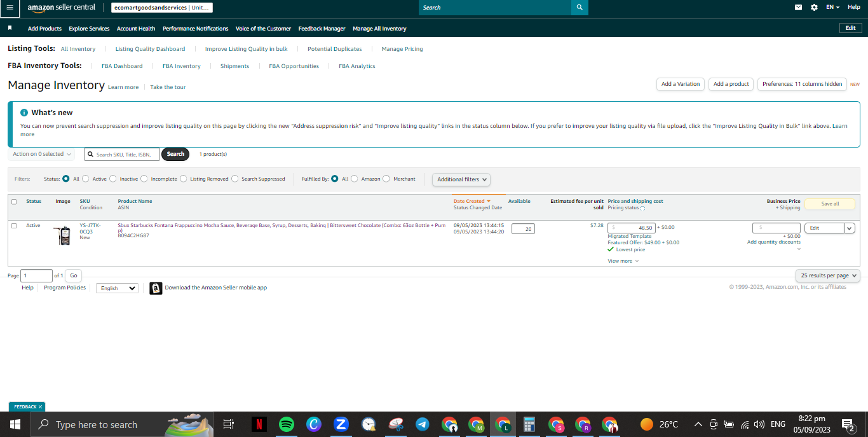The image size is (868, 437).
Task: Click the Save all button
Action: pos(830,204)
